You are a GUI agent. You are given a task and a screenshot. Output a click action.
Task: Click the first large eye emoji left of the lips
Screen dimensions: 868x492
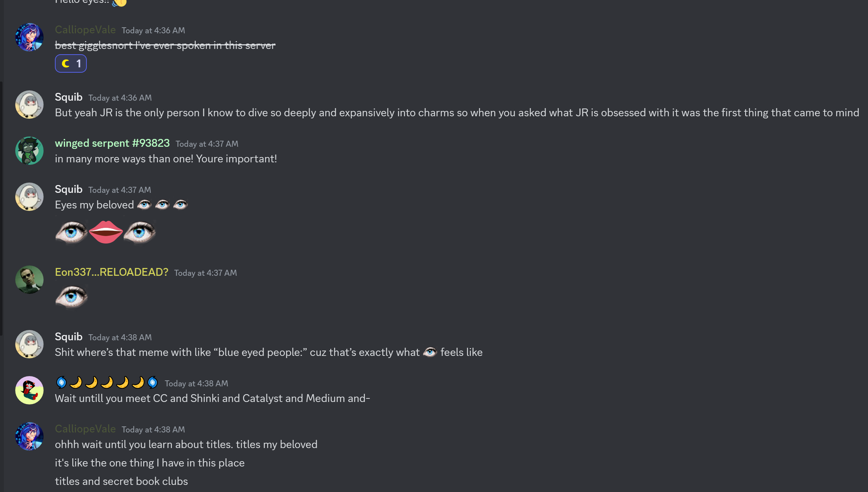tap(72, 232)
